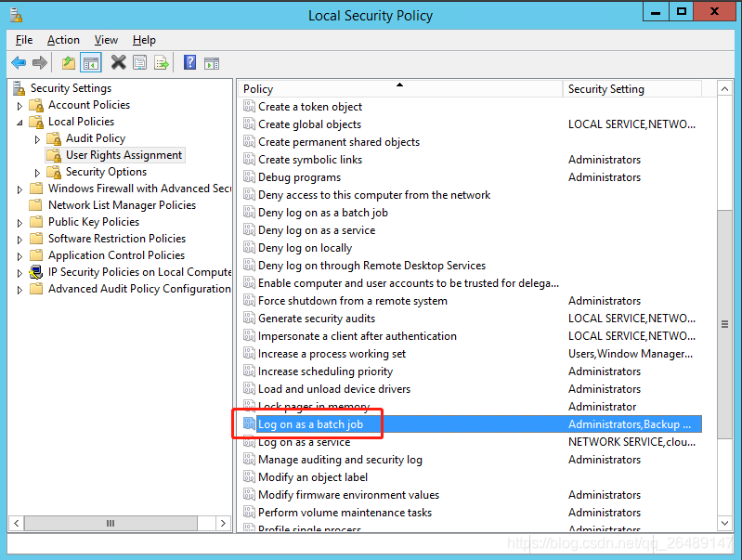Viewport: 742px width, 560px height.
Task: Select Network List Manager Policies
Action: point(122,205)
